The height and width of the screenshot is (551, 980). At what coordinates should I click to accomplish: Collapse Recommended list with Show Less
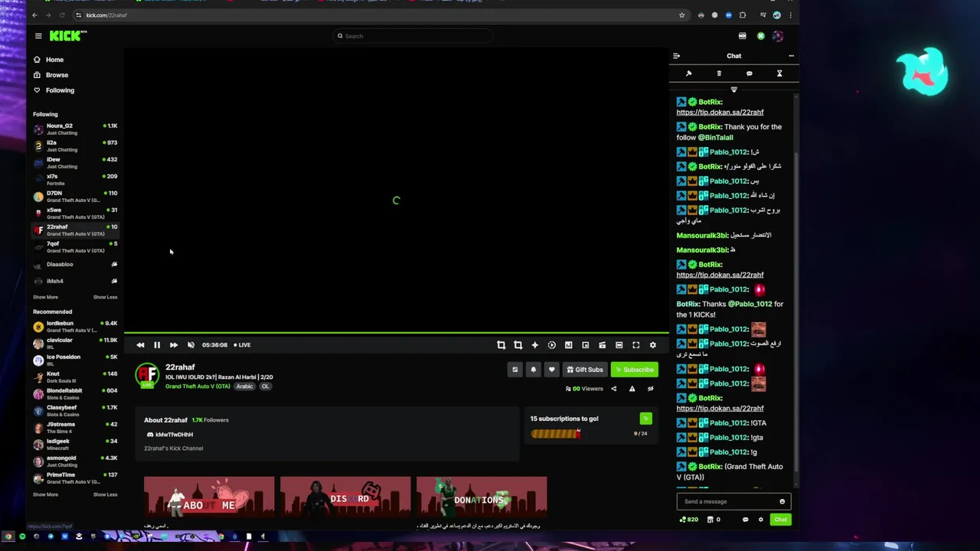(x=106, y=494)
